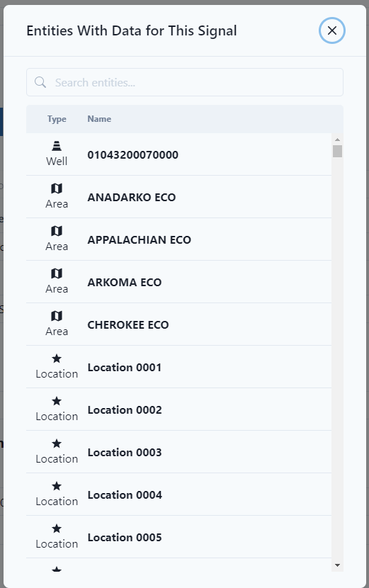Click the Well icon for 01043200070000
This screenshot has width=369, height=588.
point(57,146)
